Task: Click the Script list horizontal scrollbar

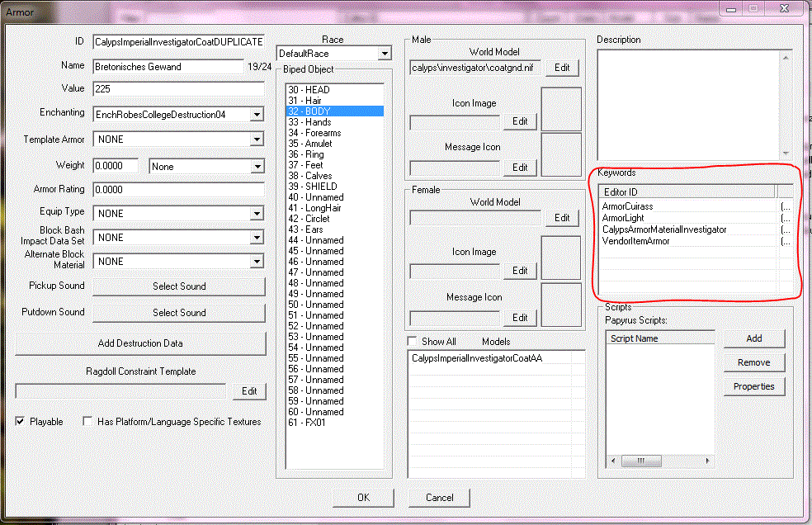Action: click(x=660, y=461)
